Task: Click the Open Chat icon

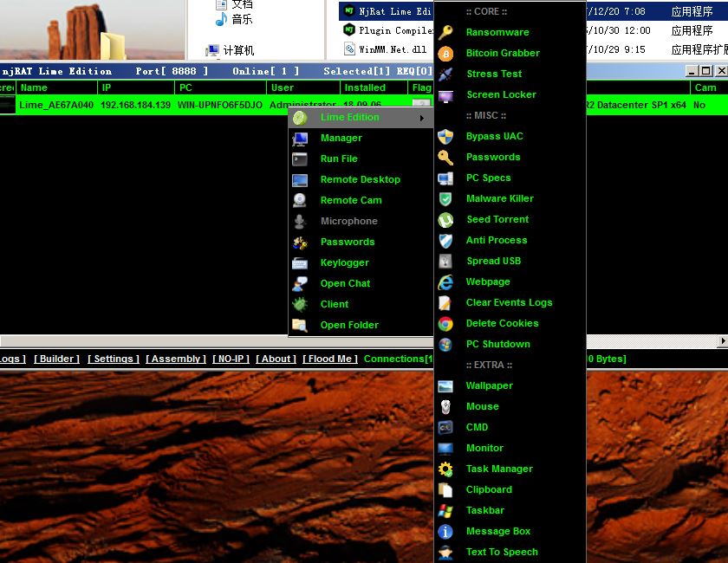Action: coord(300,283)
